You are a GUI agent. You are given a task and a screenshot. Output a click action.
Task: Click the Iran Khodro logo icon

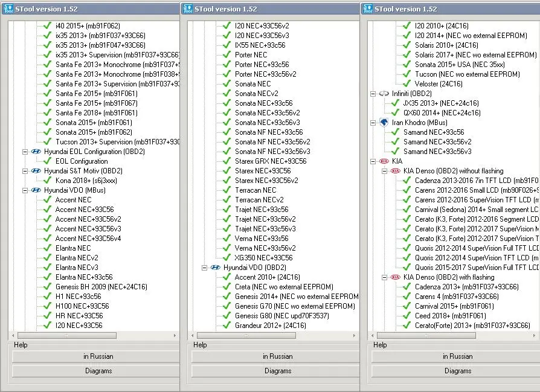384,122
